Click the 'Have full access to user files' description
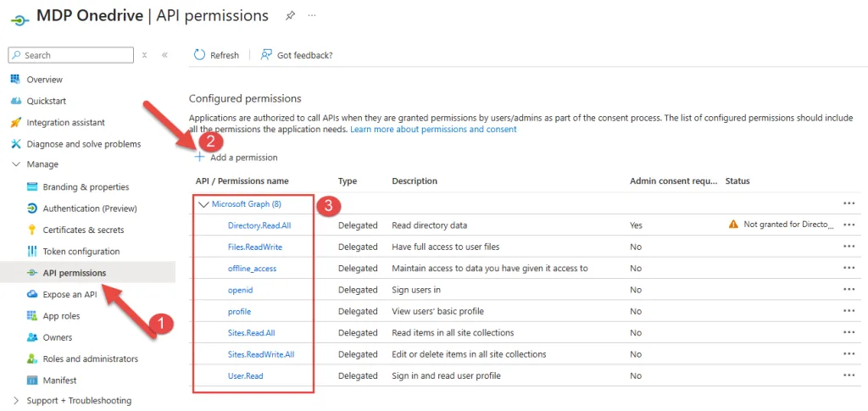This screenshot has width=868, height=411. pyautogui.click(x=446, y=247)
